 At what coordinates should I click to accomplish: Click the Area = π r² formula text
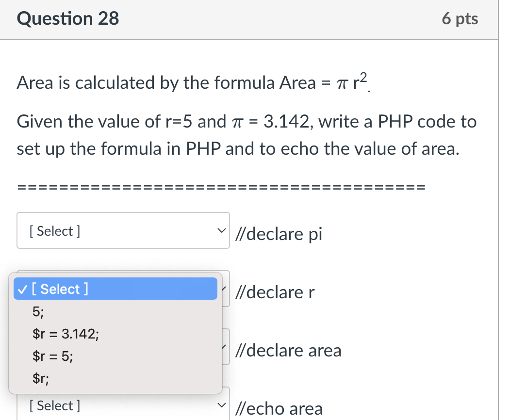324,82
